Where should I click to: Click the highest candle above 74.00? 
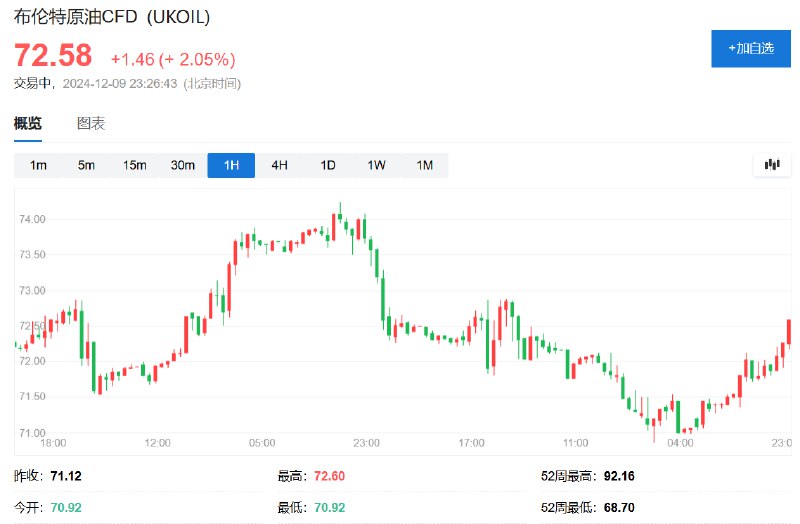tap(340, 214)
